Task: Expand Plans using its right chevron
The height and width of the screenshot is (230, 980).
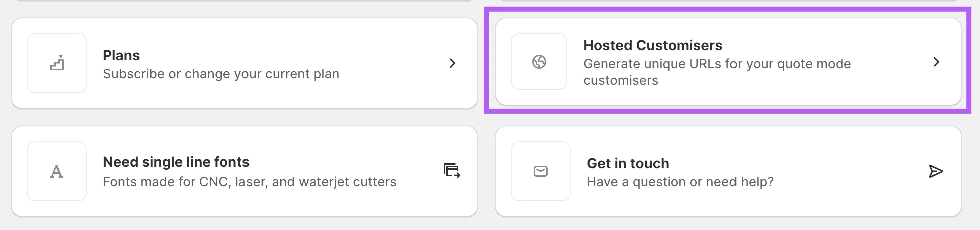Action: tap(452, 63)
